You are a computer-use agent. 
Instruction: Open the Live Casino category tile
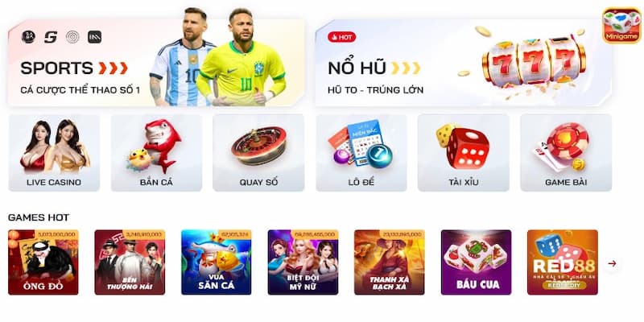(x=54, y=153)
